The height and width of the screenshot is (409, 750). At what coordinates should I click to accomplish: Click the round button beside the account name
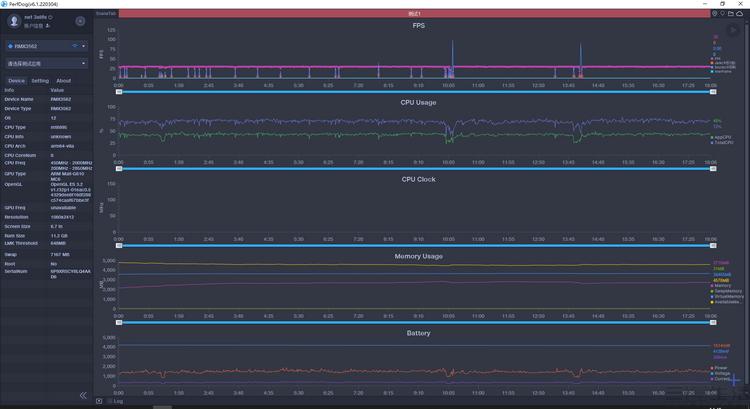pyautogui.click(x=80, y=21)
